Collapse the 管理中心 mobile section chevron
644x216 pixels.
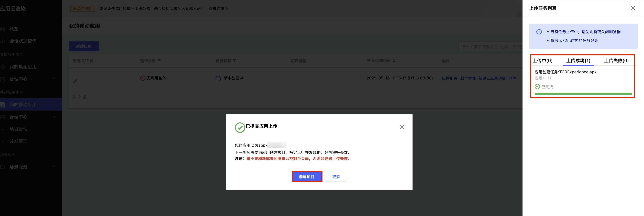54,117
